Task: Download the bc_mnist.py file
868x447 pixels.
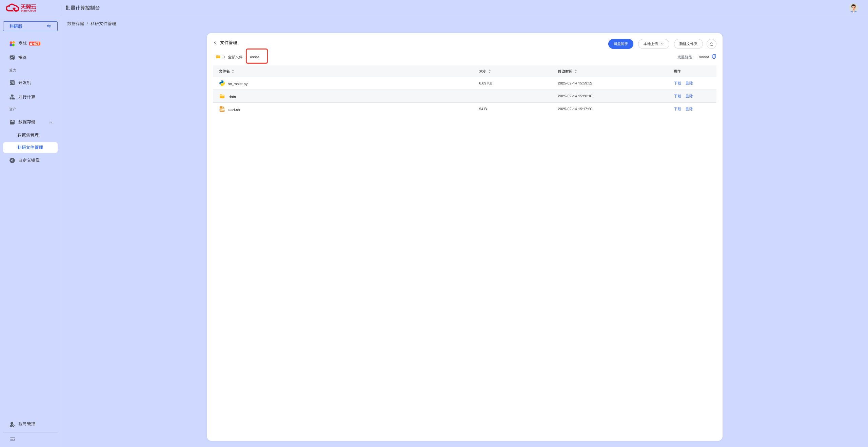Action: (x=677, y=83)
